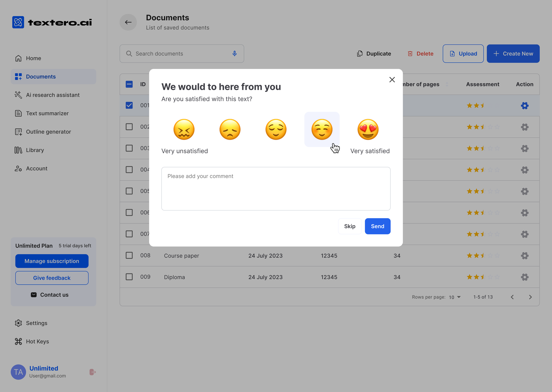Skip the feedback survey
Screen dimensions: 552x392
point(350,226)
